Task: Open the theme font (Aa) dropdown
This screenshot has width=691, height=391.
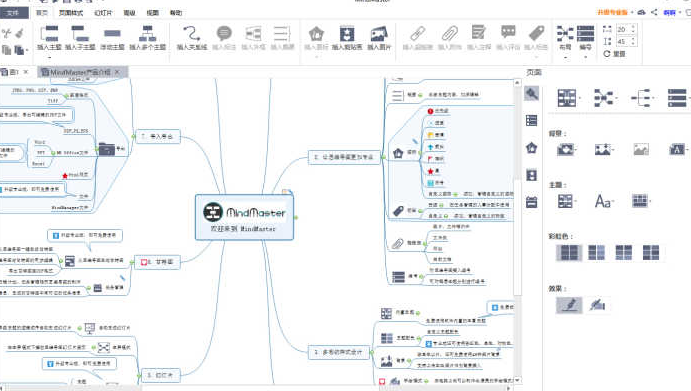Action: (x=605, y=201)
